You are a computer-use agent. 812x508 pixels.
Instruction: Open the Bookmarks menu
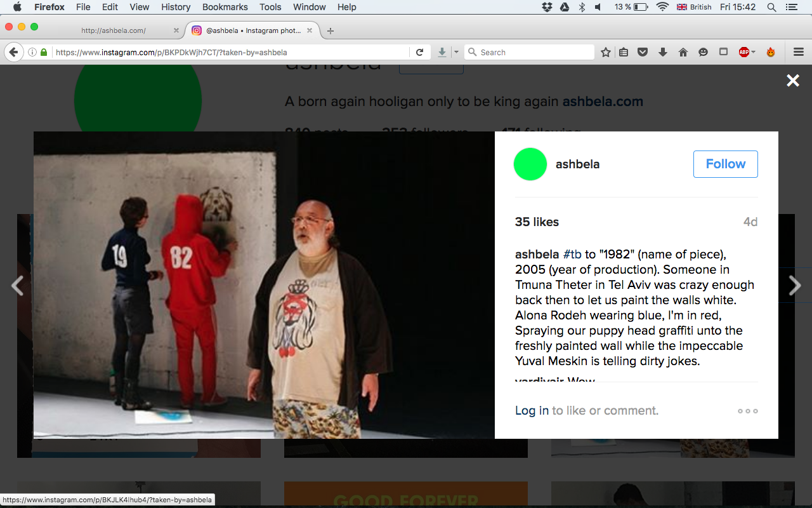pos(225,7)
